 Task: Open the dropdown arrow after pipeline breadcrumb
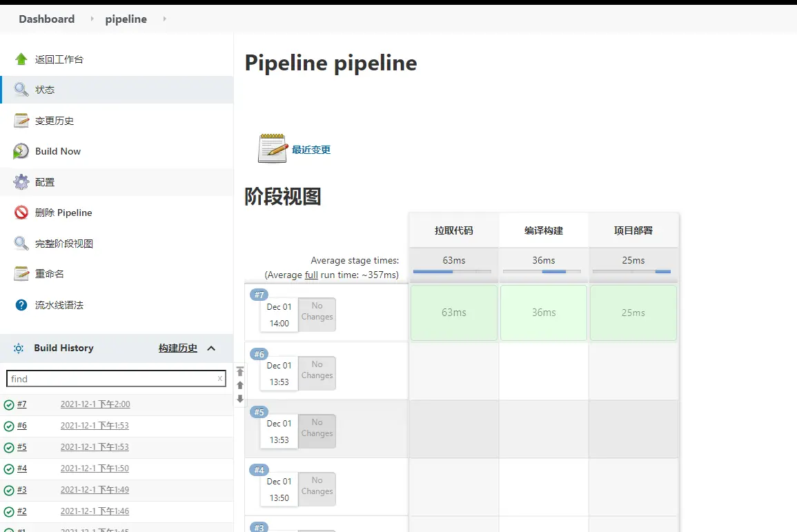[x=164, y=19]
